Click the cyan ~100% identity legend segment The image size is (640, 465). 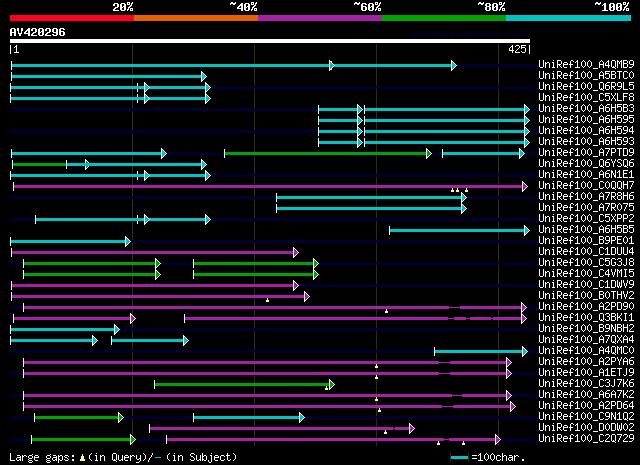point(568,18)
